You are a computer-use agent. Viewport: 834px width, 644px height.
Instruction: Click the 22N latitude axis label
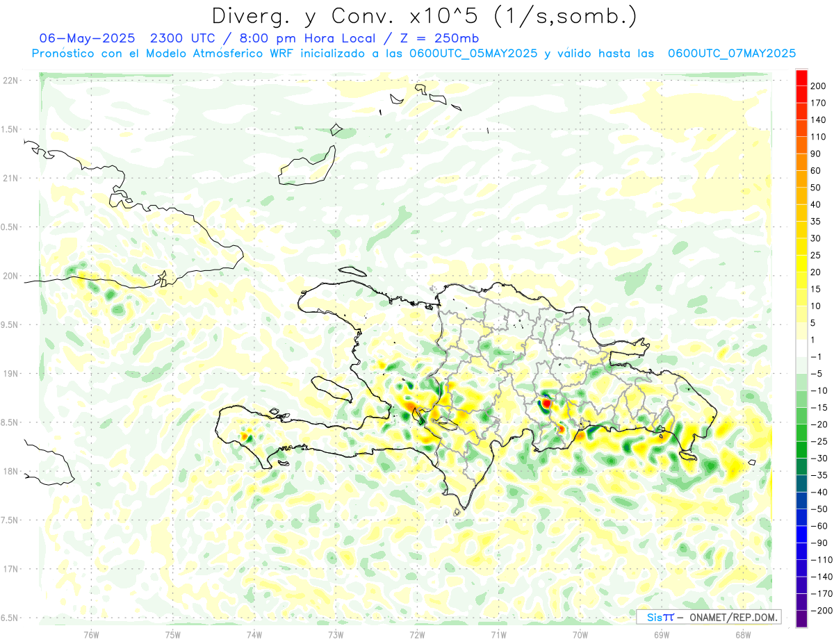[x=11, y=81]
